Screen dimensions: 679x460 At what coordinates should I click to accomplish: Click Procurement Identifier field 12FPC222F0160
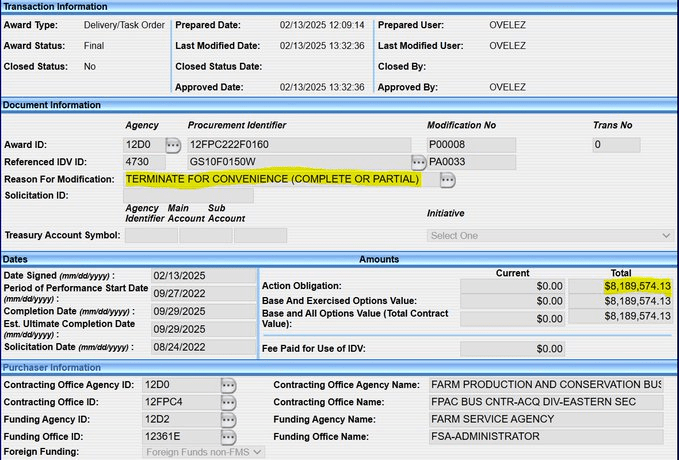point(298,145)
